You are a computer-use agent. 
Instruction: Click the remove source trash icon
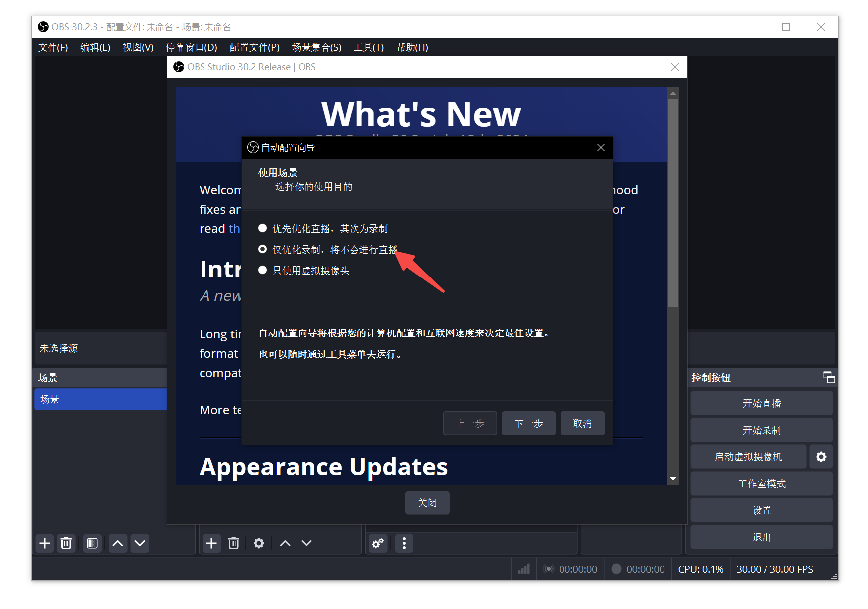pyautogui.click(x=234, y=543)
